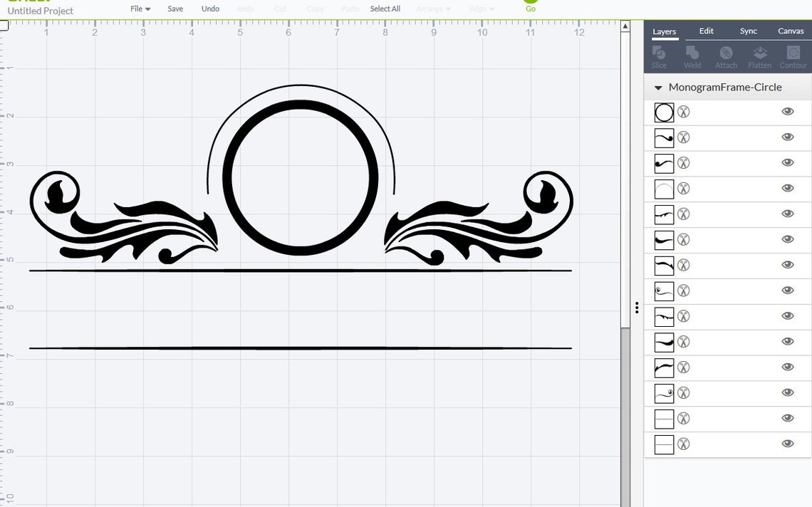The image size is (812, 507).
Task: Click the Attach icon
Action: click(x=726, y=57)
